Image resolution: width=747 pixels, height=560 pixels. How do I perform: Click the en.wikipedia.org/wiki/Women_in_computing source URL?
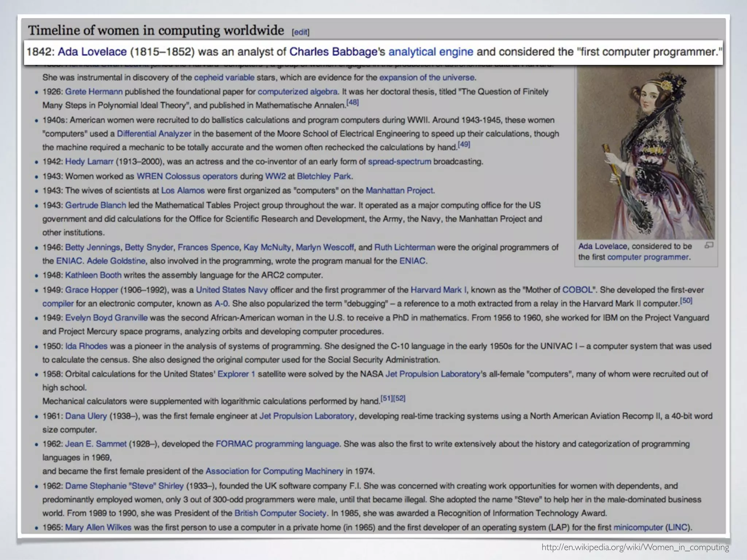click(x=635, y=547)
